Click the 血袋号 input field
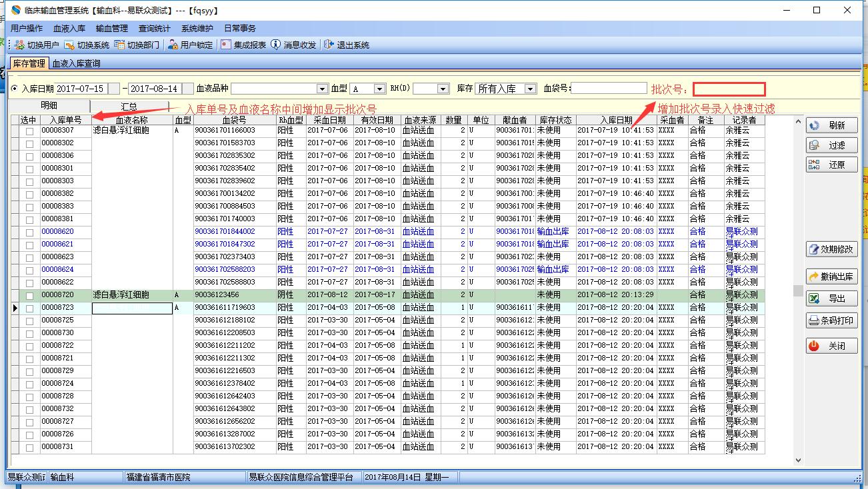Viewport: 868px width, 489px height. pos(609,89)
